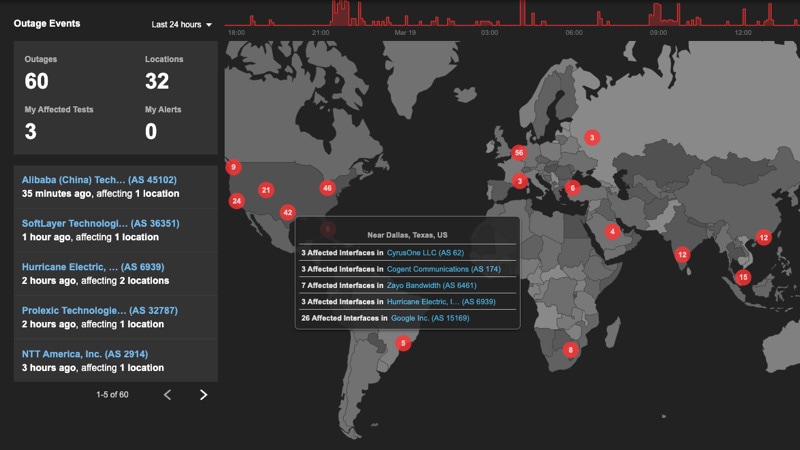
Task: Select map cluster marker 46 on US East Coast
Action: (327, 188)
